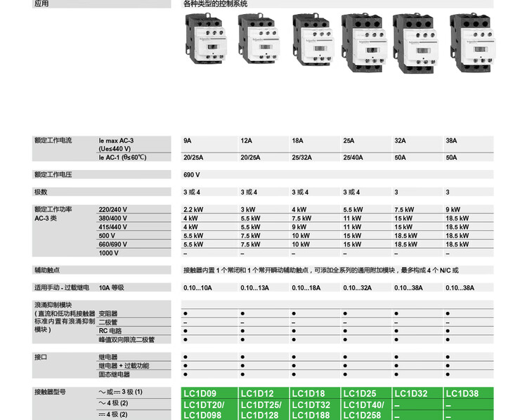Click the LC1DT25/ model text
This screenshot has height=420, width=527.
(x=261, y=405)
